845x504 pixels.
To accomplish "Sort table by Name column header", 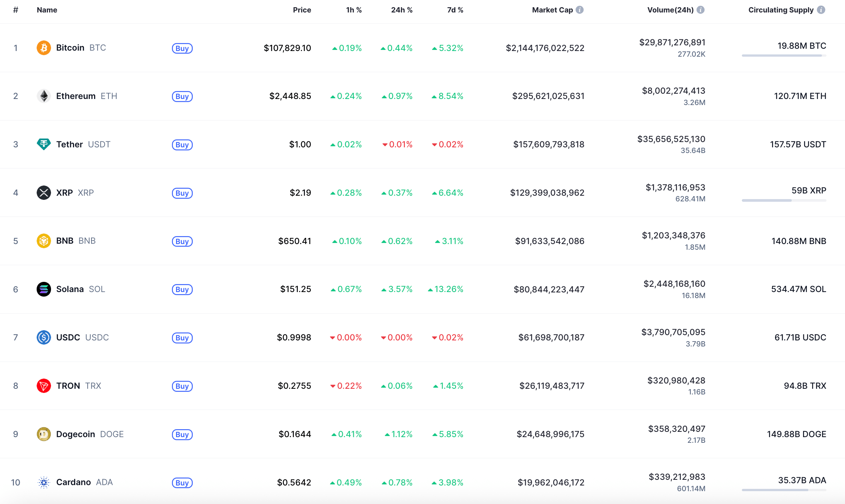I will (47, 10).
